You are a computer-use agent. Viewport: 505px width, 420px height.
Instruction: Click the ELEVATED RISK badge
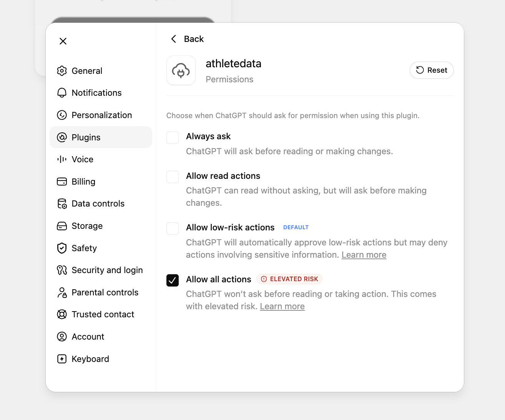tap(289, 279)
